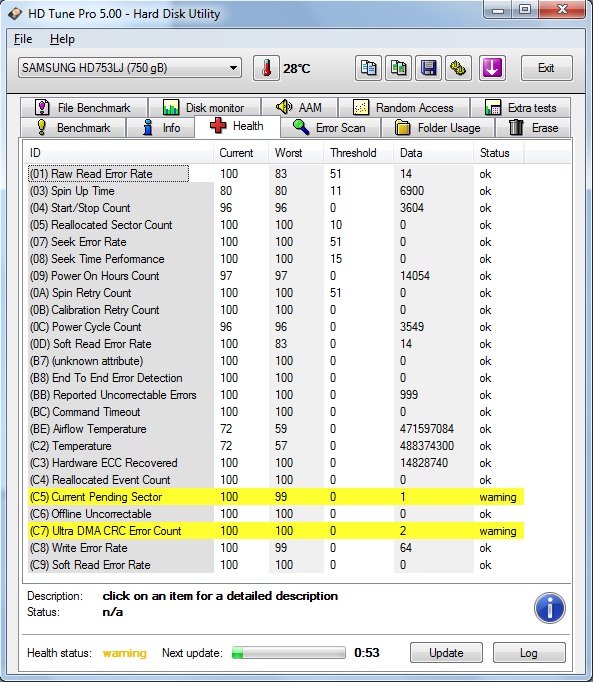Select the (C6) Offline Uncorrectable row
This screenshot has height=682, width=593.
point(276,513)
